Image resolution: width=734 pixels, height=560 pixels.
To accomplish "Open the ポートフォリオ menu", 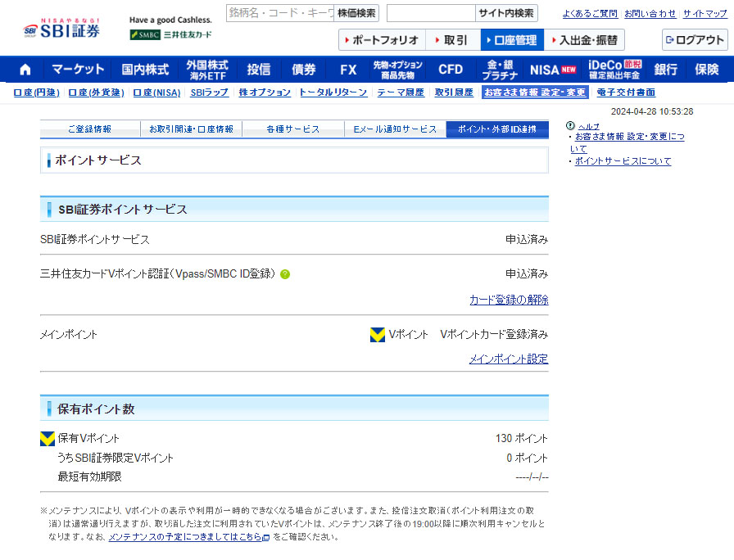I will [381, 40].
